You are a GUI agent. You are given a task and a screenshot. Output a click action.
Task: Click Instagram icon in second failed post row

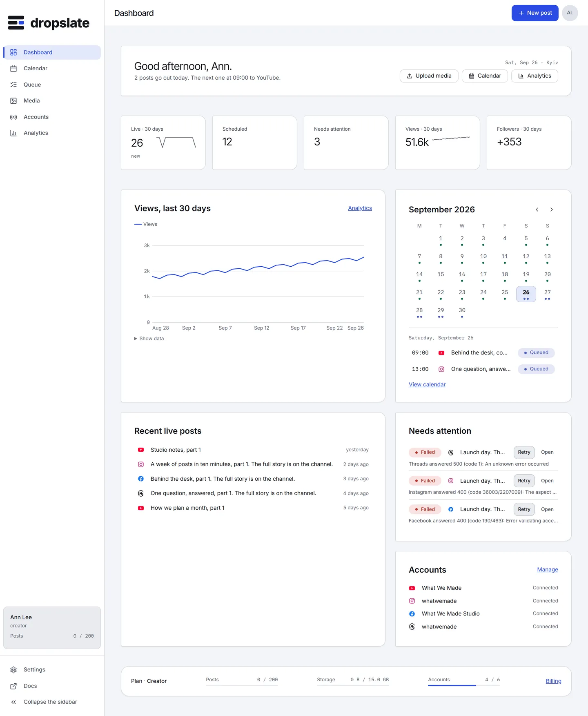click(x=451, y=481)
